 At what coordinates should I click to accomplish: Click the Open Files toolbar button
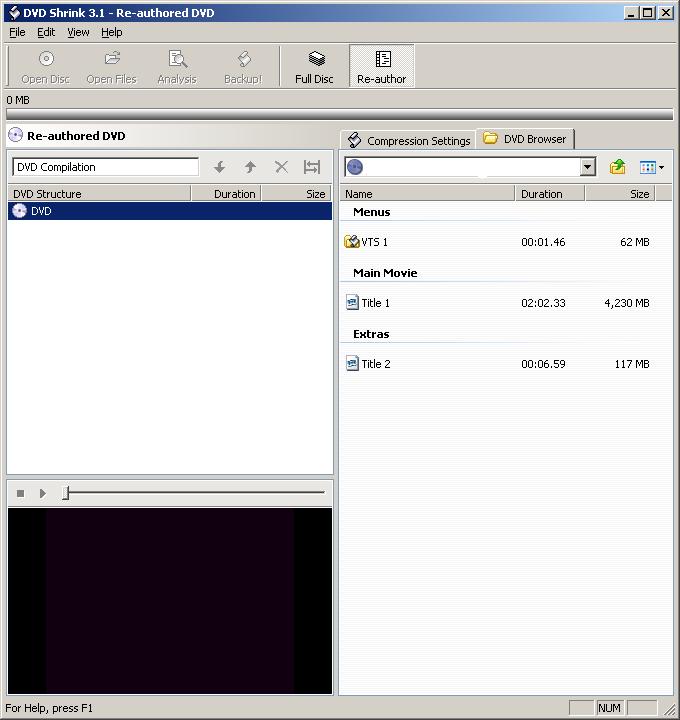click(x=112, y=67)
